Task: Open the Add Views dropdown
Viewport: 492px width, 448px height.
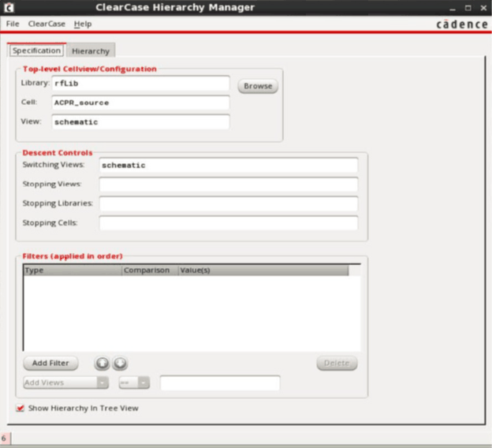Action: tap(66, 383)
